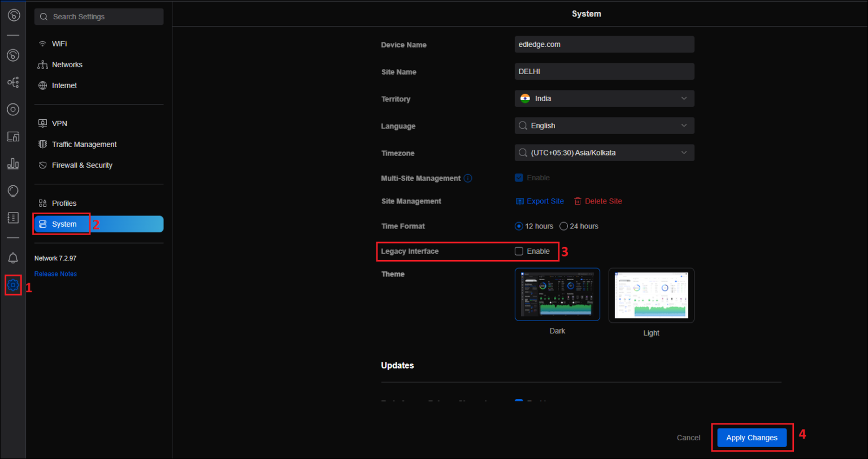Open the System Log icon in the rail
This screenshot has width=868, height=459.
coord(13,218)
